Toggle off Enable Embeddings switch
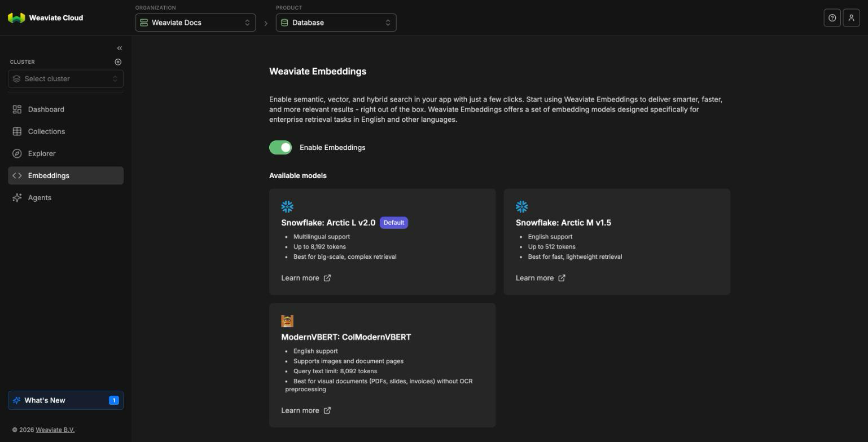The height and width of the screenshot is (442, 868). click(280, 148)
